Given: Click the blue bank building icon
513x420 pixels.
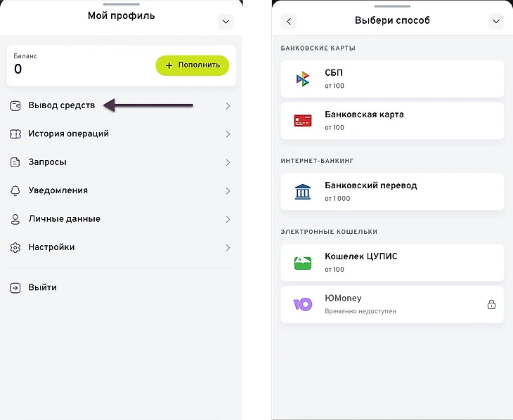Looking at the screenshot, I should [x=303, y=192].
